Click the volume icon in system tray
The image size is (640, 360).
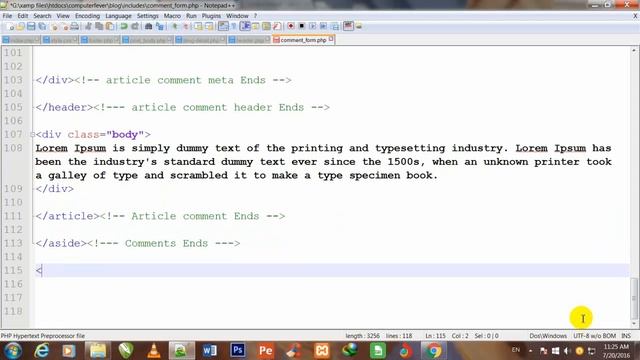[x=567, y=351]
